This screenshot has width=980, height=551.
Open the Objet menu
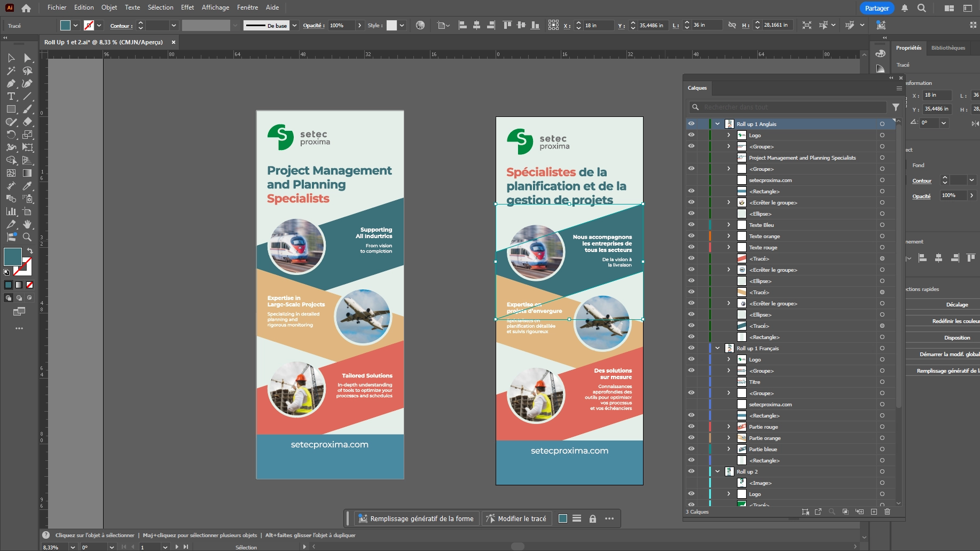109,7
